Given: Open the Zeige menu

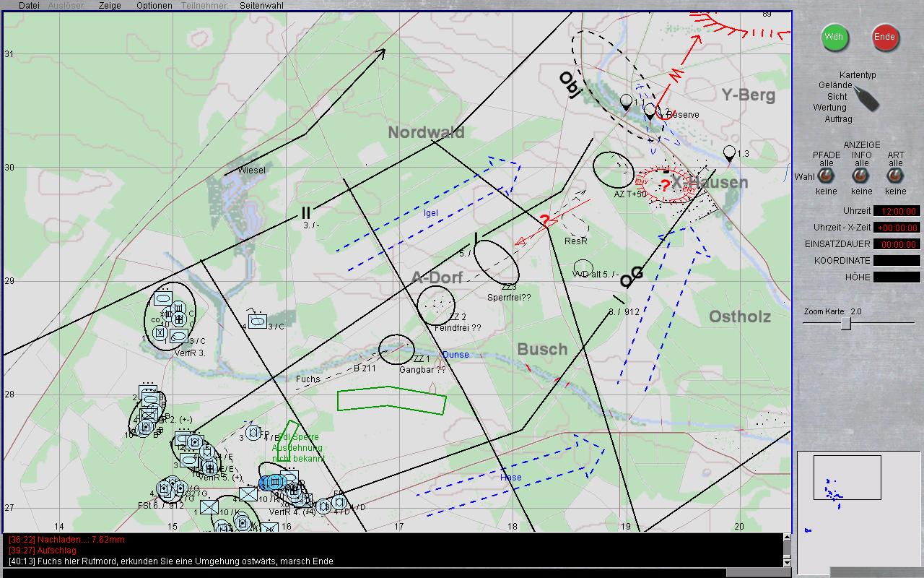Looking at the screenshot, I should [110, 5].
